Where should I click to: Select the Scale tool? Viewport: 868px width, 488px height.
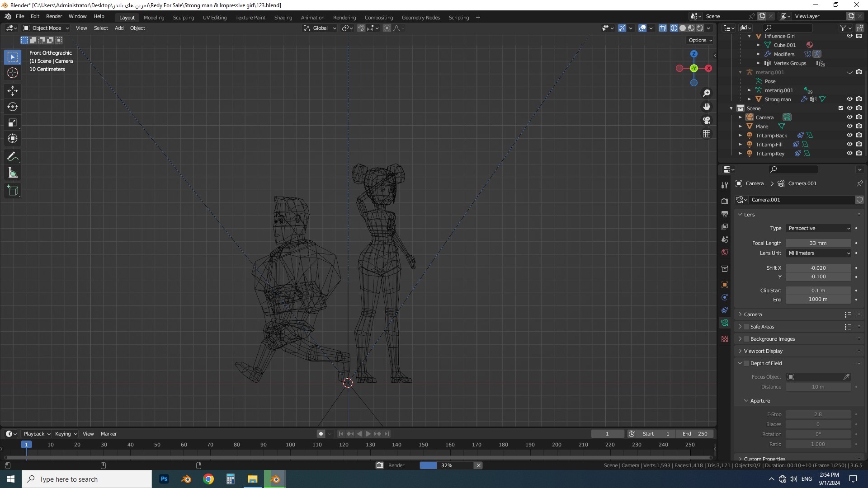(13, 123)
